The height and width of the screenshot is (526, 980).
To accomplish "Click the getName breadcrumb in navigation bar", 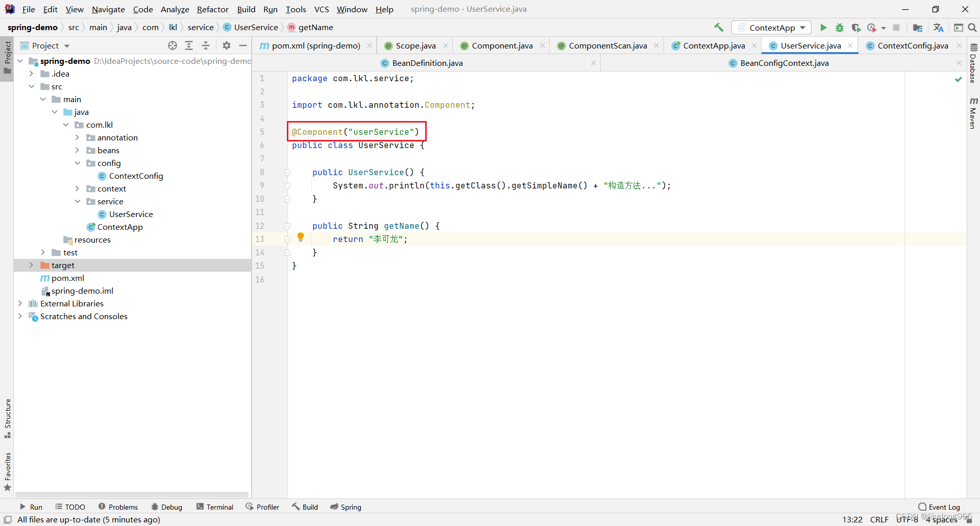I will (315, 27).
